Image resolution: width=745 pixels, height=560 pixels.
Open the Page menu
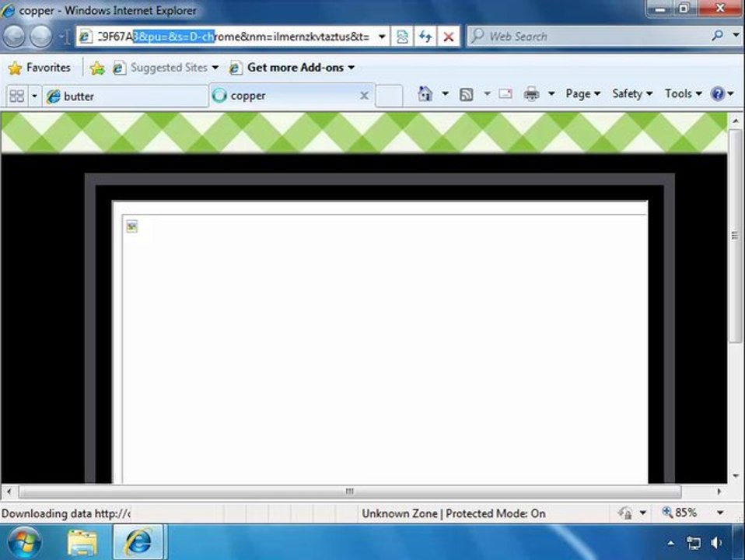[x=582, y=94]
